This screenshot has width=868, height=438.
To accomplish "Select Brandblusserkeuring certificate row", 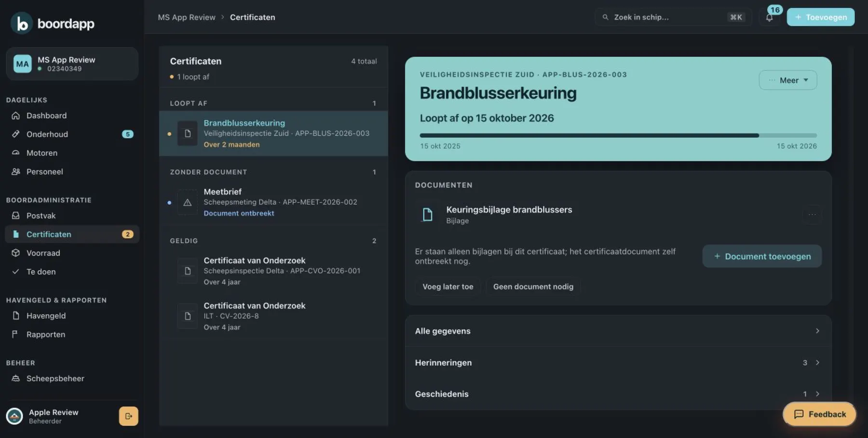I will pyautogui.click(x=273, y=134).
